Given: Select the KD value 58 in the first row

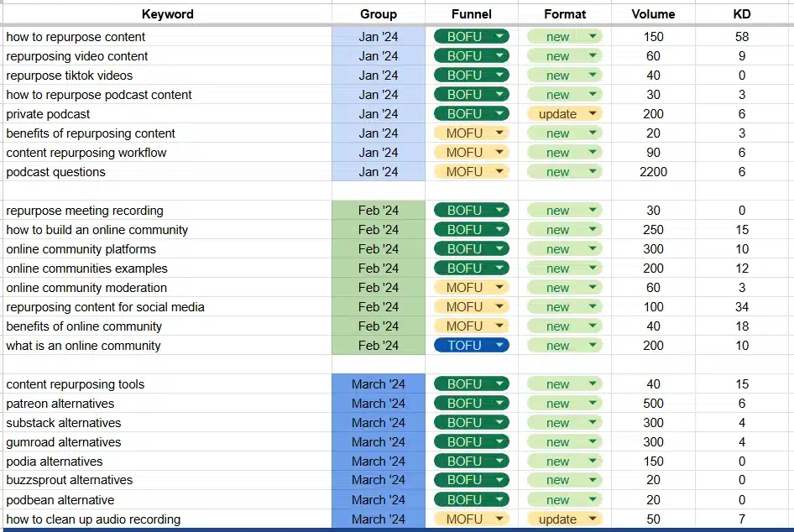Looking at the screenshot, I should click(741, 36).
